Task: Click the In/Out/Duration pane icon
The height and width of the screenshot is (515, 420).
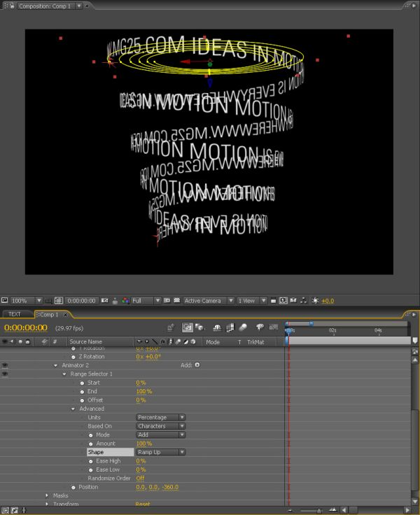Action: 24,510
